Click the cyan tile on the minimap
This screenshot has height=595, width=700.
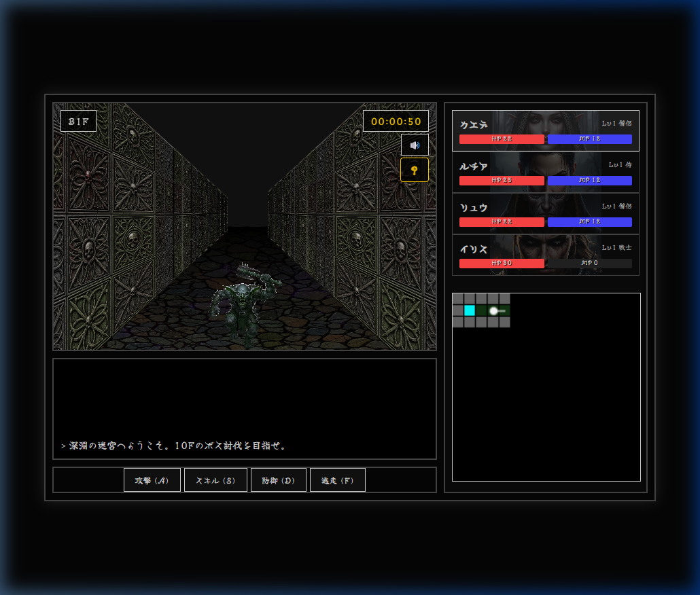tap(470, 310)
